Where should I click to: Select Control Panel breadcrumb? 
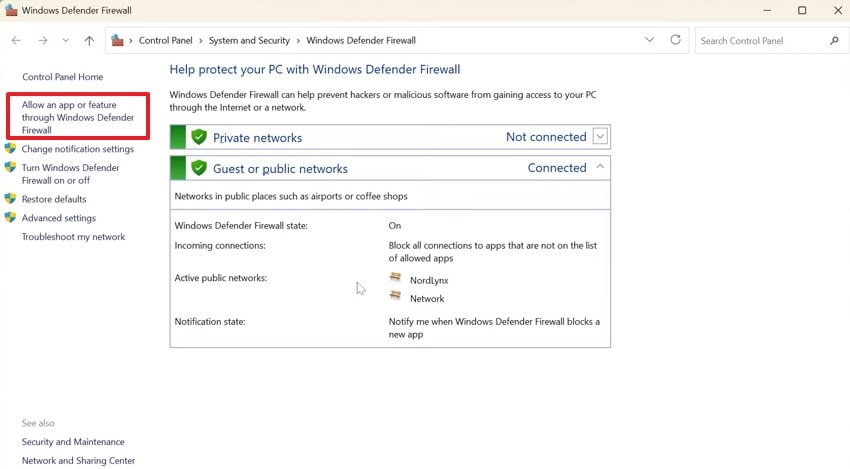(x=165, y=41)
